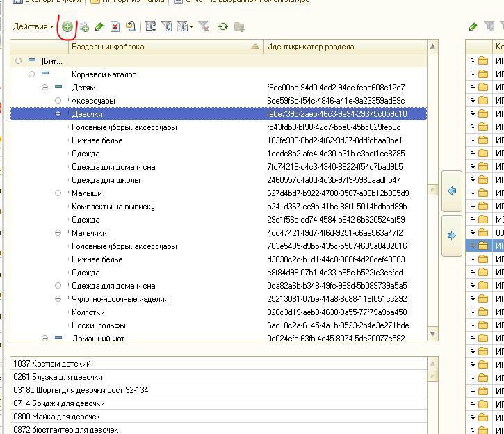Click the tree scrollbar down arrow
This screenshot has height=434, width=504.
433,334
